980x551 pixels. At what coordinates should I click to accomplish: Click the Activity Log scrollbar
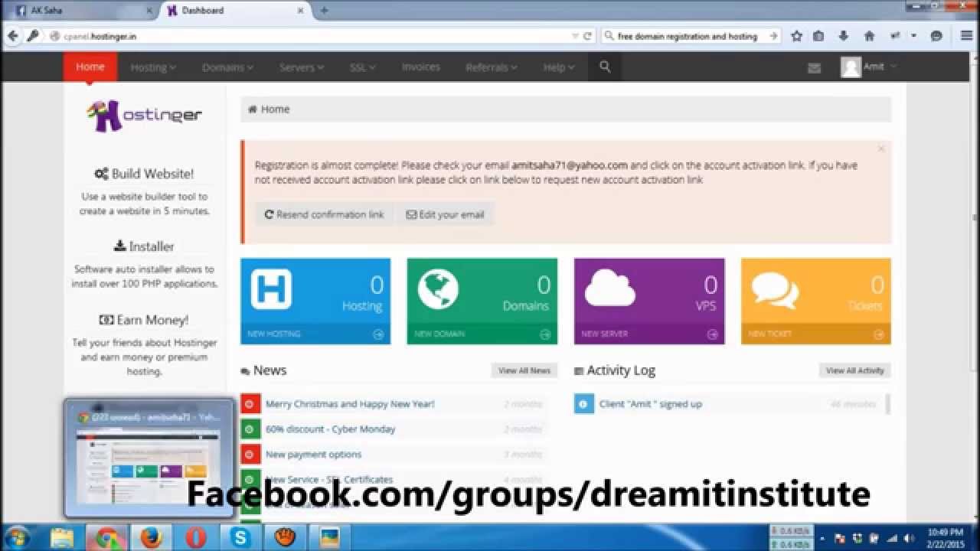point(888,404)
